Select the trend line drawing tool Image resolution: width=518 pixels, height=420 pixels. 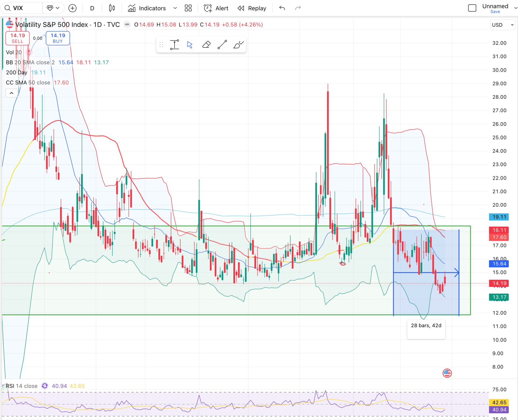[x=222, y=45]
